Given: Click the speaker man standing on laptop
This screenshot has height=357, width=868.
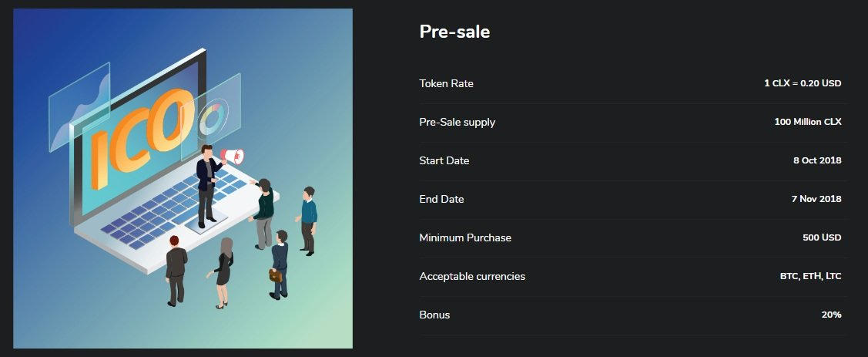Looking at the screenshot, I should 209,186.
